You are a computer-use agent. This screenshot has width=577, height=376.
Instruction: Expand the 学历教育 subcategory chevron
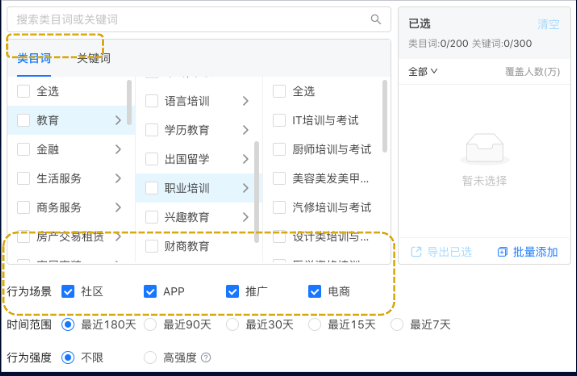246,130
